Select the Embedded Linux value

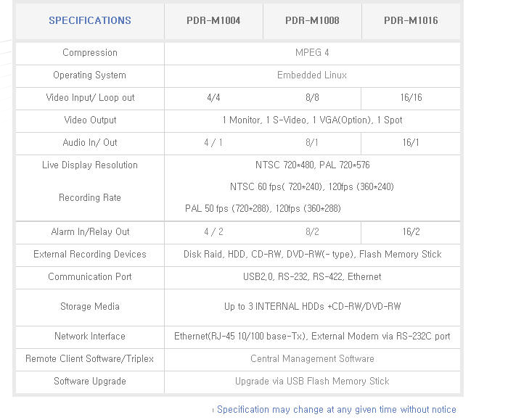point(312,75)
